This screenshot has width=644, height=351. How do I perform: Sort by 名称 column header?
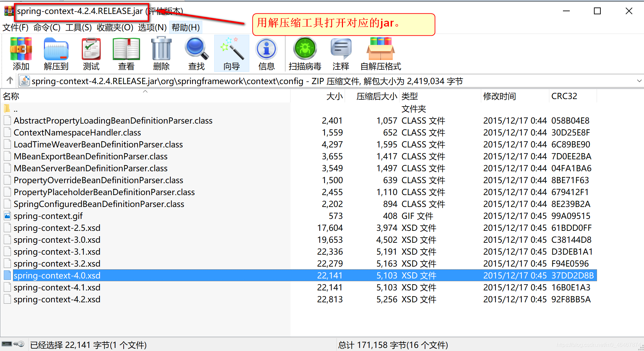(x=145, y=96)
